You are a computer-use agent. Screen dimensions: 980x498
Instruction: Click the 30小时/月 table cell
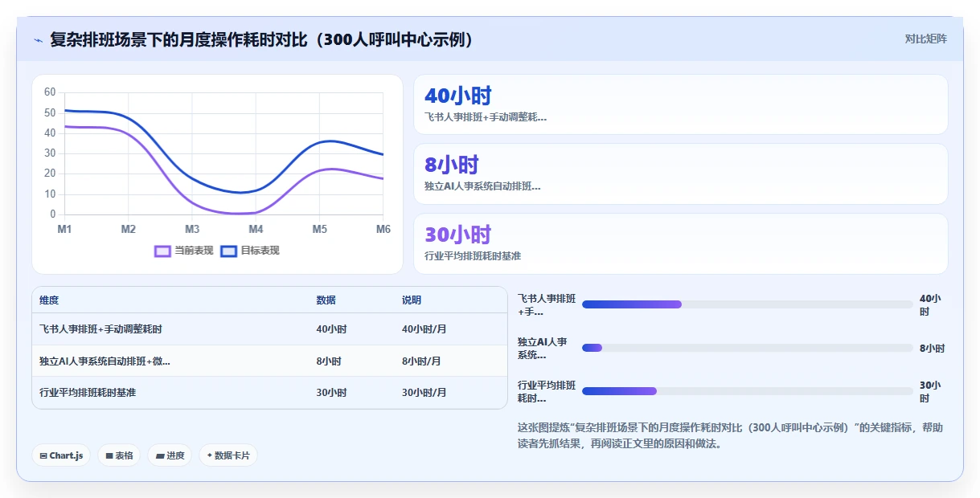coord(424,393)
